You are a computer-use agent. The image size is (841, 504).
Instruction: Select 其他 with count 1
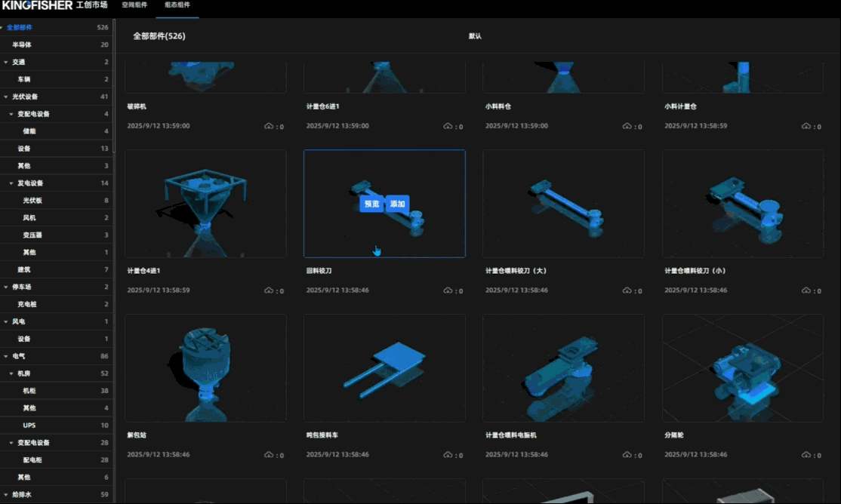click(x=57, y=252)
